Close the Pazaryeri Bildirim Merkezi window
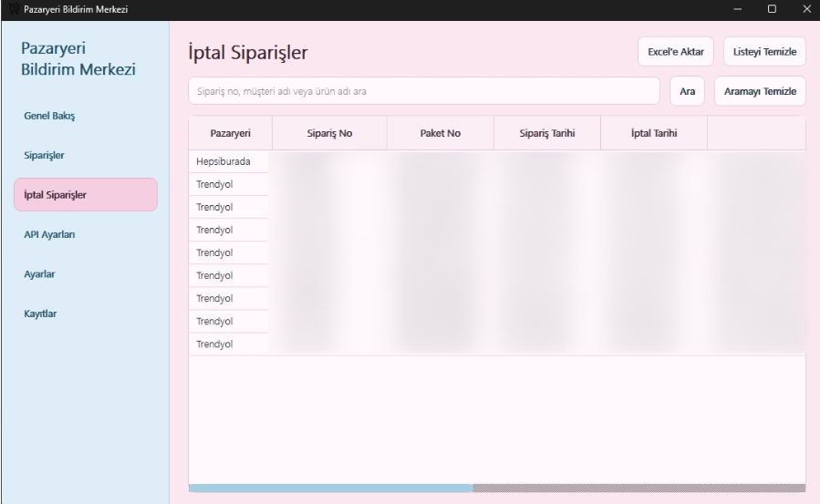Screen dimensions: 820x504 806,9
